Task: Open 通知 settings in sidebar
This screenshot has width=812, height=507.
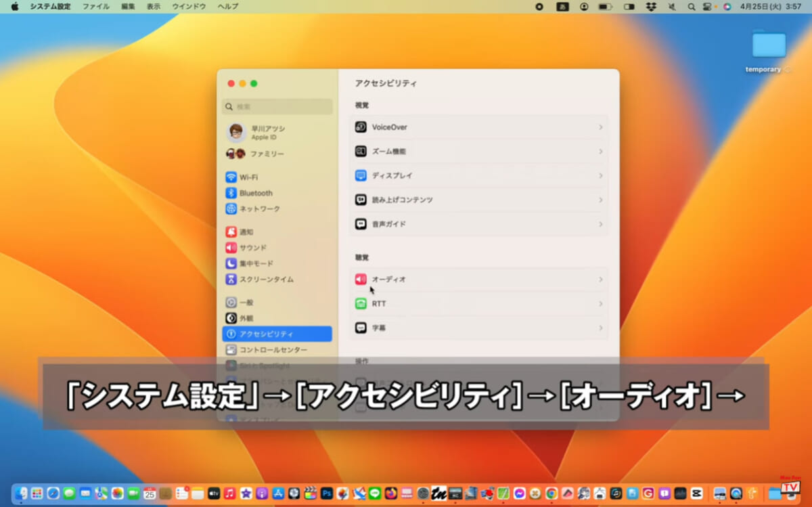Action: [x=277, y=232]
